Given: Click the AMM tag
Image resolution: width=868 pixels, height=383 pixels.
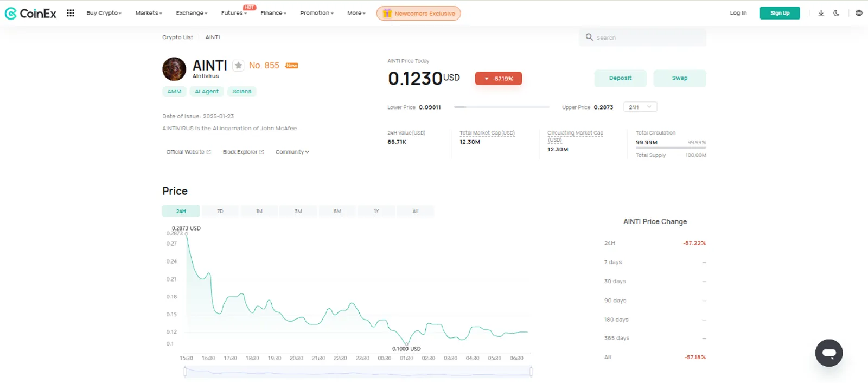Looking at the screenshot, I should click(x=174, y=92).
